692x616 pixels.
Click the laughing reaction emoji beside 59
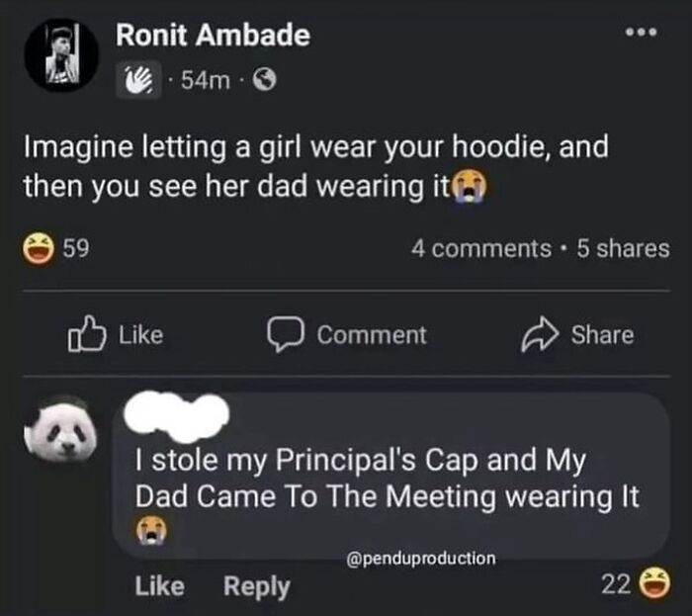tap(40, 249)
